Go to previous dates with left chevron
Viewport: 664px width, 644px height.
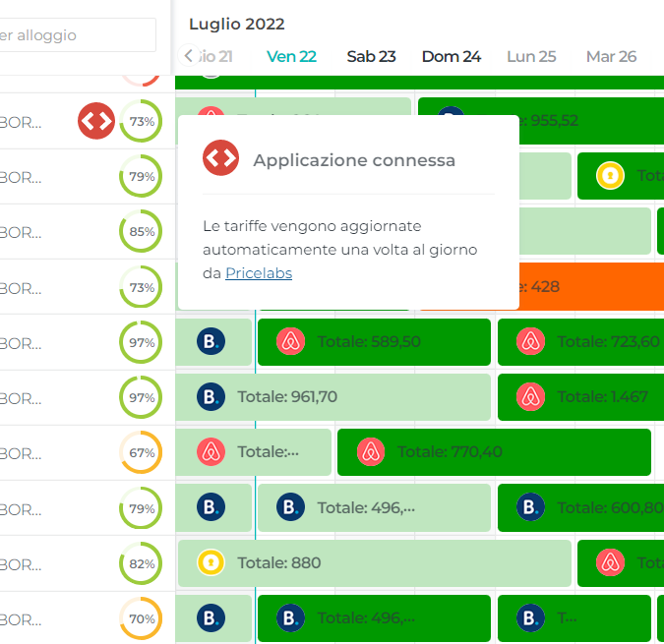tap(189, 55)
